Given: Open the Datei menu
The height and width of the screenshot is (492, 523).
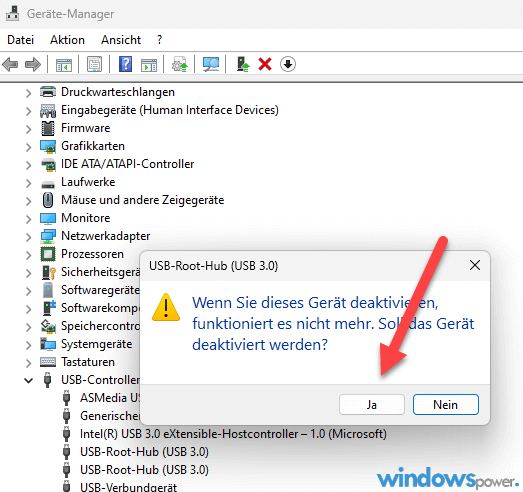Looking at the screenshot, I should click(21, 40).
